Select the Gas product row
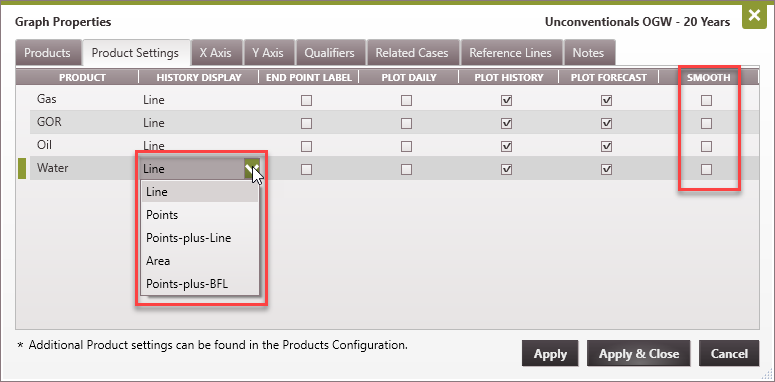775x382 pixels. 394,100
